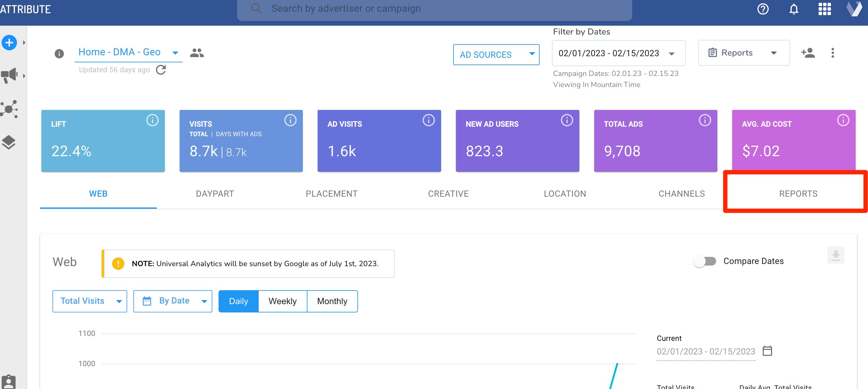Open the AD SOURCES dropdown
Viewport: 868px width, 389px height.
click(x=496, y=54)
